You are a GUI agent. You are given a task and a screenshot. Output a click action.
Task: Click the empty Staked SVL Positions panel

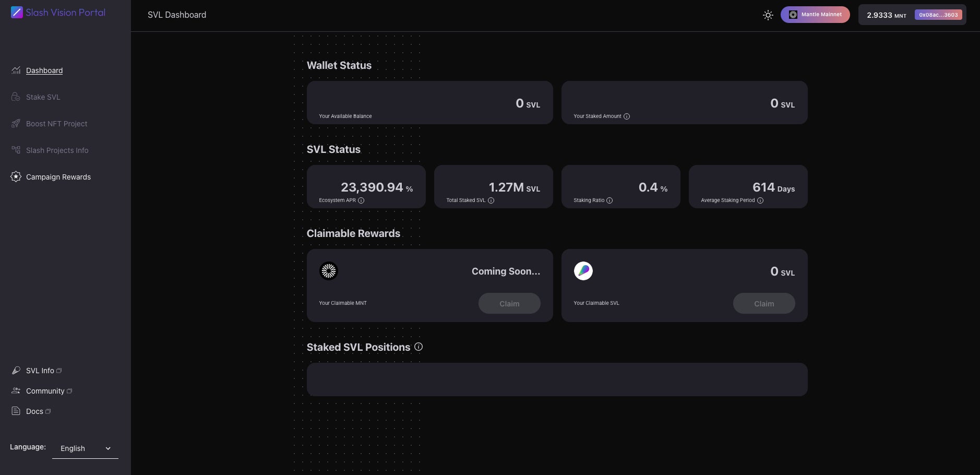coord(557,379)
